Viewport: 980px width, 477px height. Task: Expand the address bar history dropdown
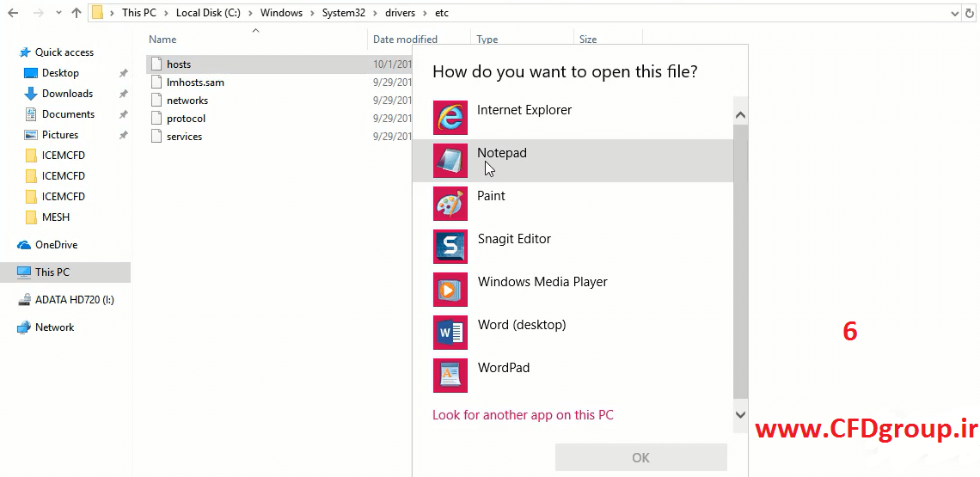[954, 13]
